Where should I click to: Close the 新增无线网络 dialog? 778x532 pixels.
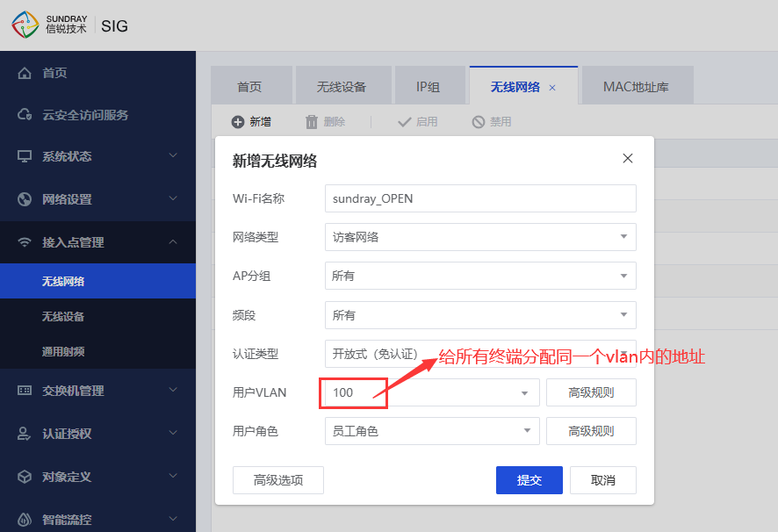coord(628,158)
